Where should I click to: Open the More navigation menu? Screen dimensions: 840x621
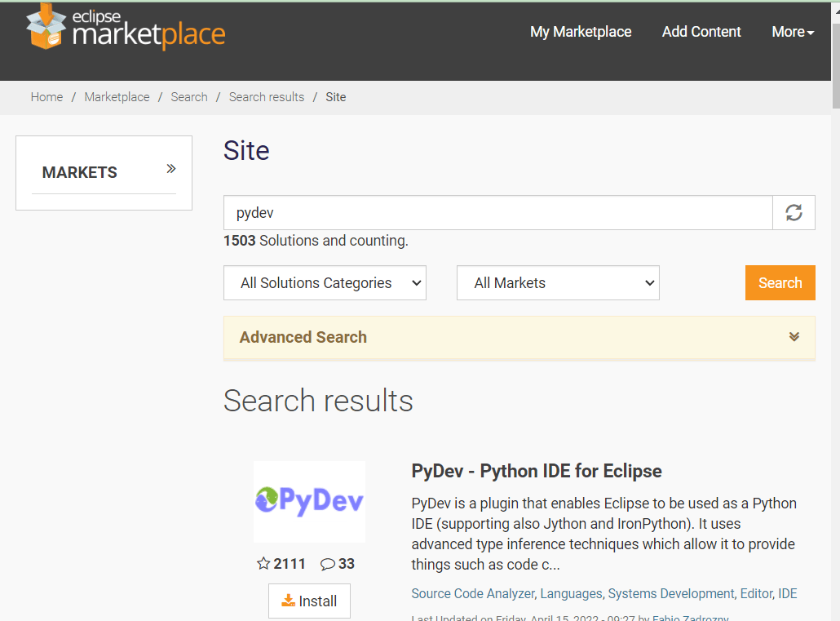pos(790,31)
